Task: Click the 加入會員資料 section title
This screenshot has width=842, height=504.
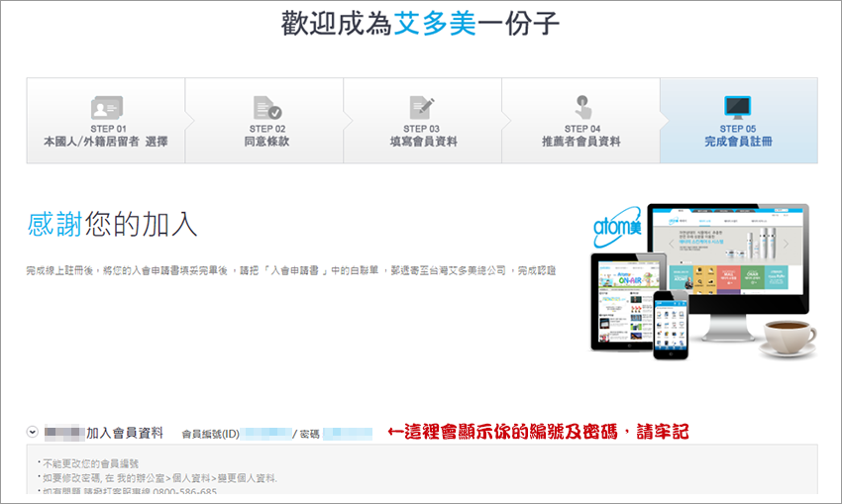Action: [x=125, y=433]
